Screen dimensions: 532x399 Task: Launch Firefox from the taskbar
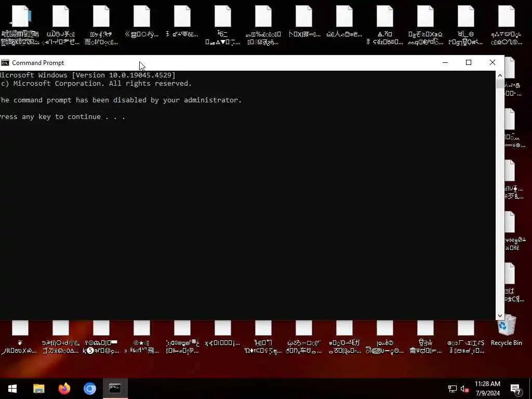[x=64, y=389]
